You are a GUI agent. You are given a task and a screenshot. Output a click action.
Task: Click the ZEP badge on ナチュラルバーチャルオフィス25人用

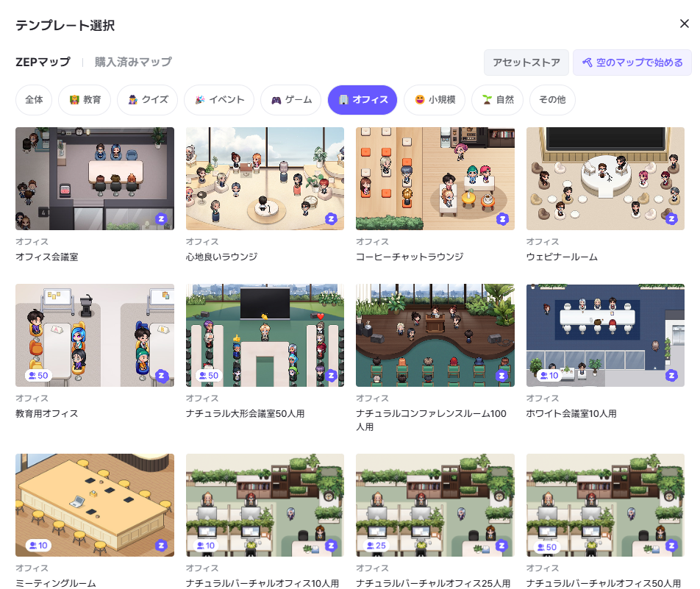click(502, 545)
